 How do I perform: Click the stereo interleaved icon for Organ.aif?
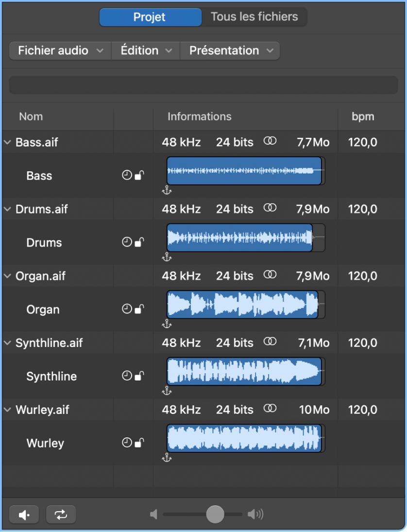270,275
